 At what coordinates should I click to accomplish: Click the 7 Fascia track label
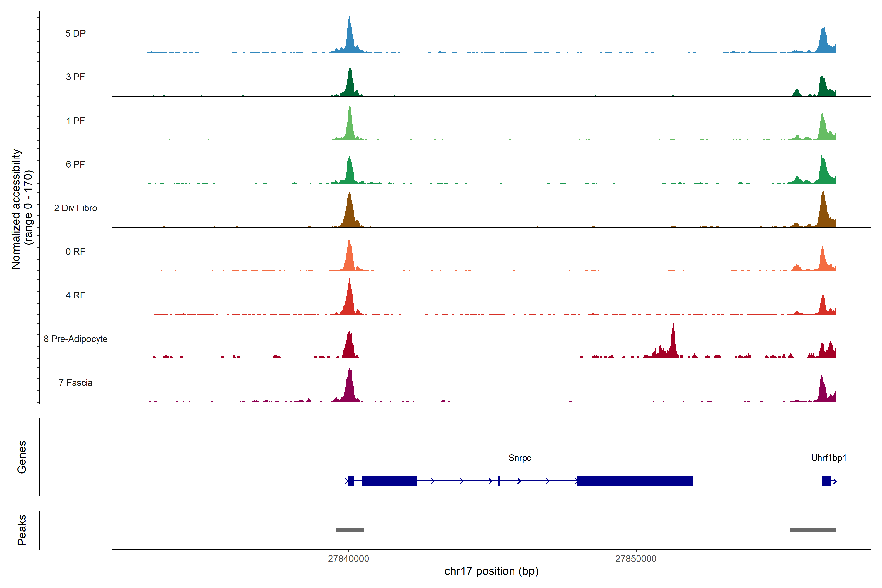[x=75, y=383]
